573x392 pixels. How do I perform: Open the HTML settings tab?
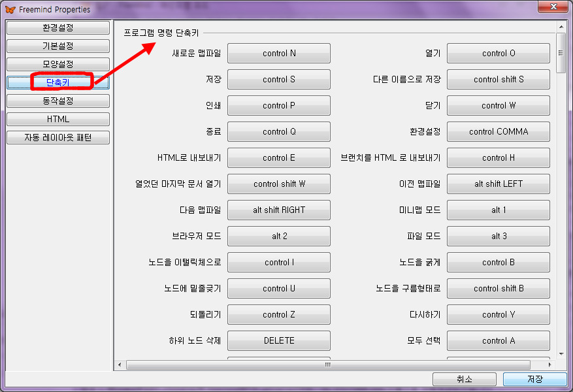click(x=57, y=119)
